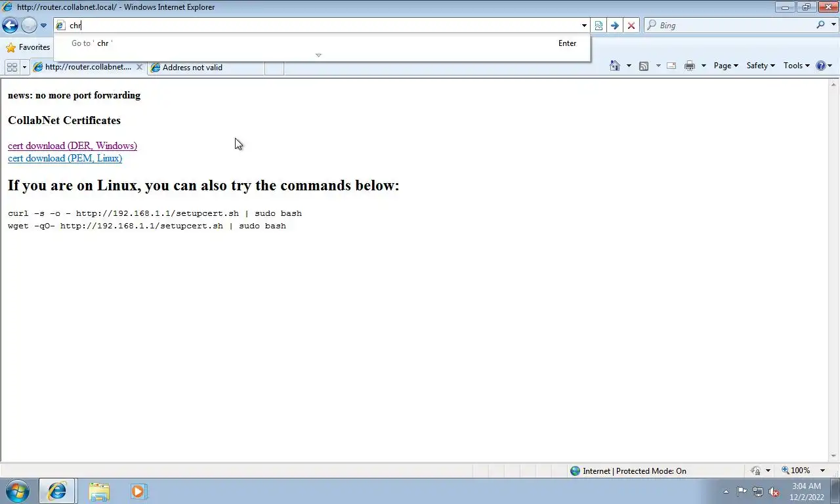Open the Page menu
The height and width of the screenshot is (504, 840).
click(x=726, y=66)
